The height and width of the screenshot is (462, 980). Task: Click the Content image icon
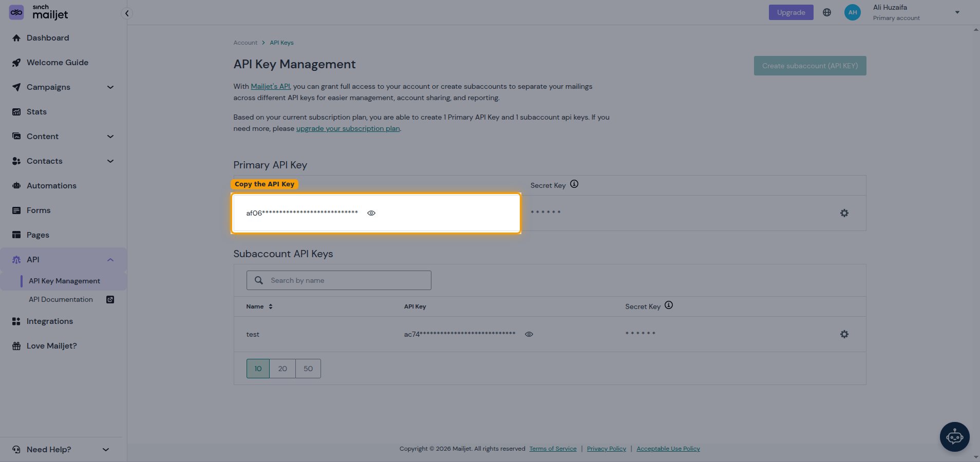pyautogui.click(x=16, y=137)
